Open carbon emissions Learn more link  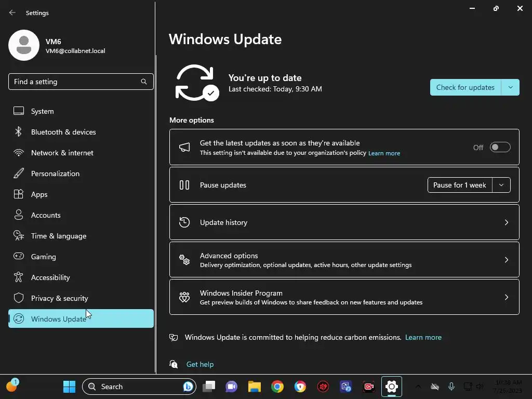click(423, 338)
